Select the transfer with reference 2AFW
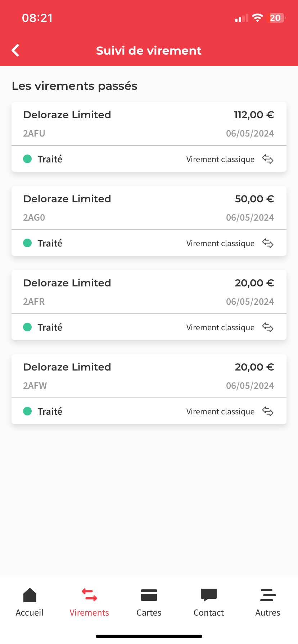The width and height of the screenshot is (298, 644). click(x=149, y=376)
